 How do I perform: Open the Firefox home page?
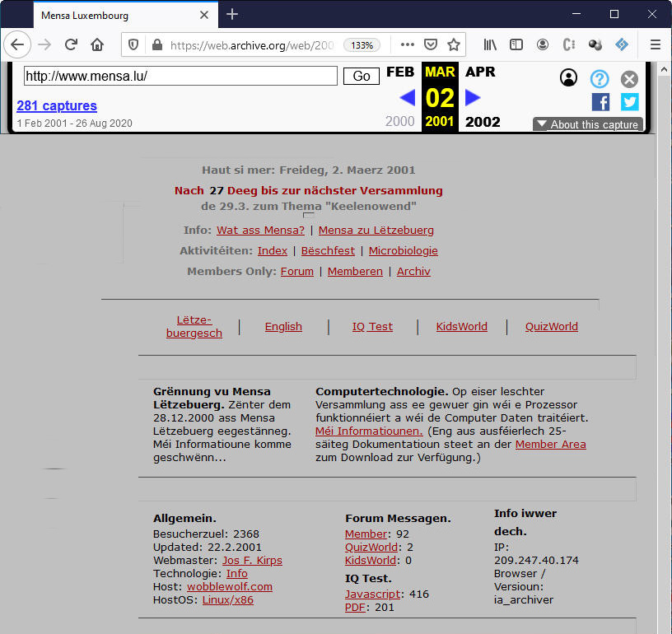click(97, 44)
